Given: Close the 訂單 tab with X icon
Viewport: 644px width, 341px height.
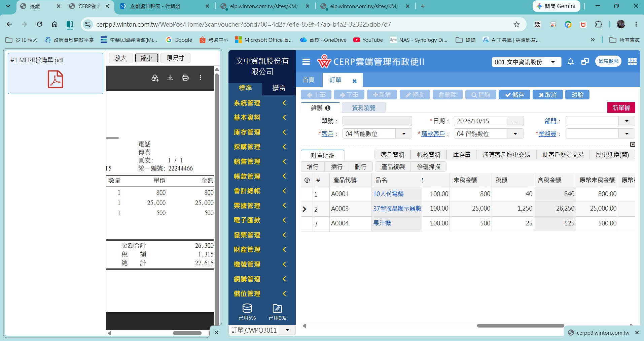Looking at the screenshot, I should (354, 81).
